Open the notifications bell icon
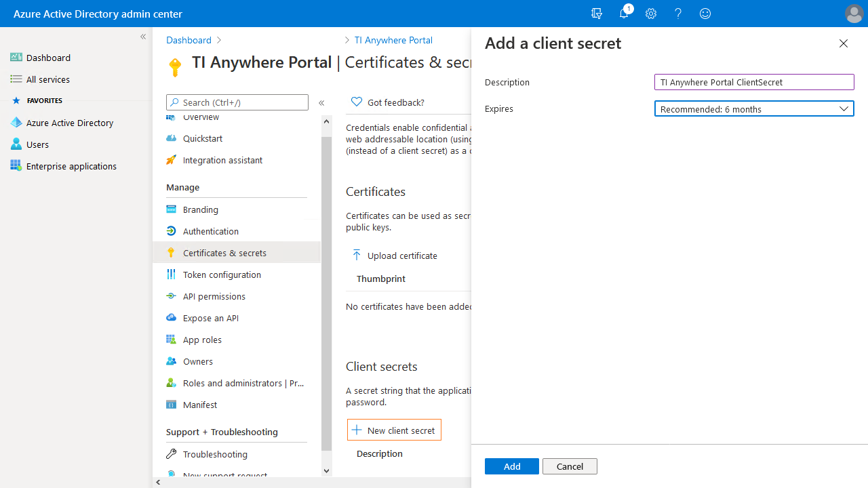 pyautogui.click(x=624, y=14)
